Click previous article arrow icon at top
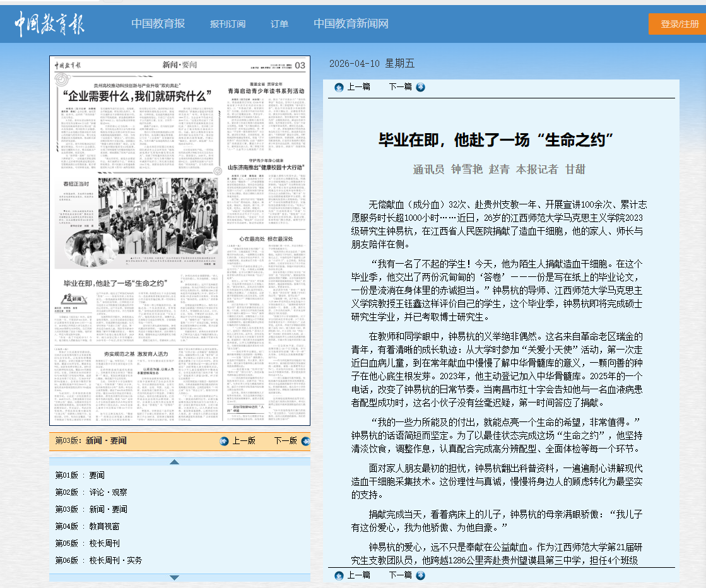Screen dimensions: 706x588 pyautogui.click(x=339, y=87)
